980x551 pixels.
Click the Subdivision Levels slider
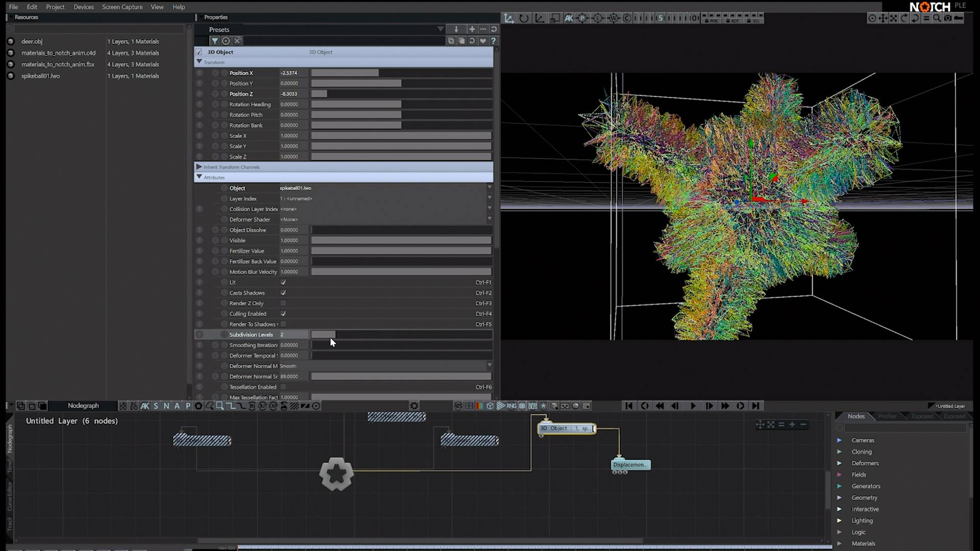point(401,335)
